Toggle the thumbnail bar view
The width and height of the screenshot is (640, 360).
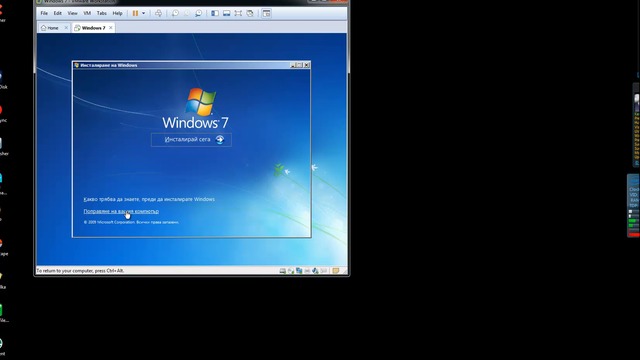point(227,13)
